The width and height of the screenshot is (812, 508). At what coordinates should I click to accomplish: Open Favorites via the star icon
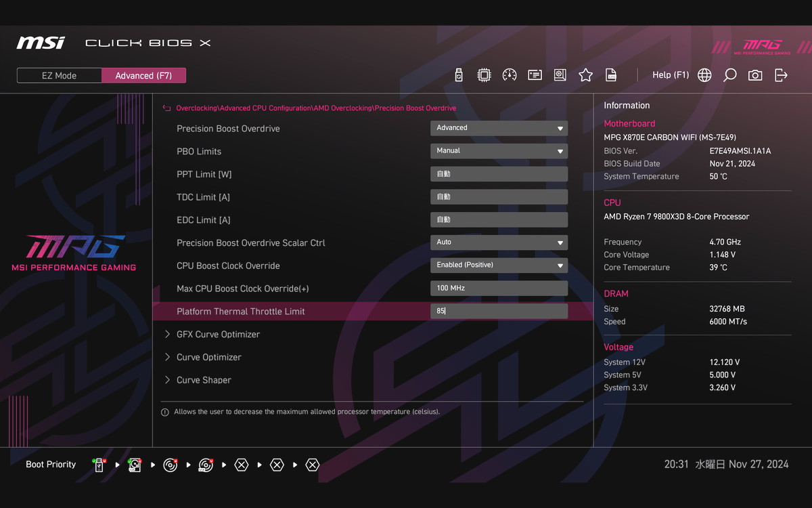pyautogui.click(x=585, y=75)
